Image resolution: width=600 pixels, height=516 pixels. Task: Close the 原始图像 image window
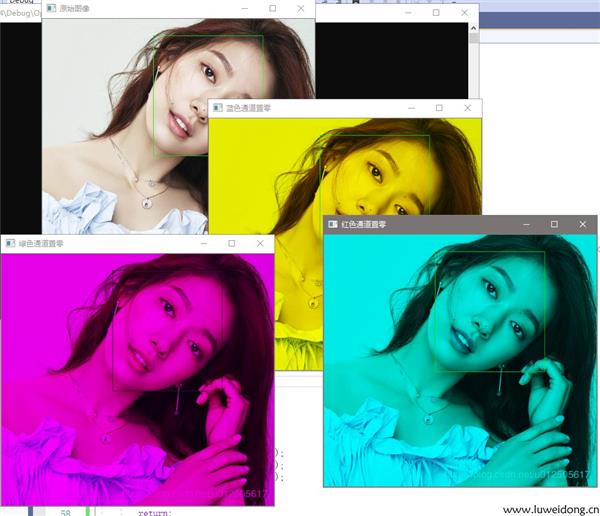tap(301, 9)
